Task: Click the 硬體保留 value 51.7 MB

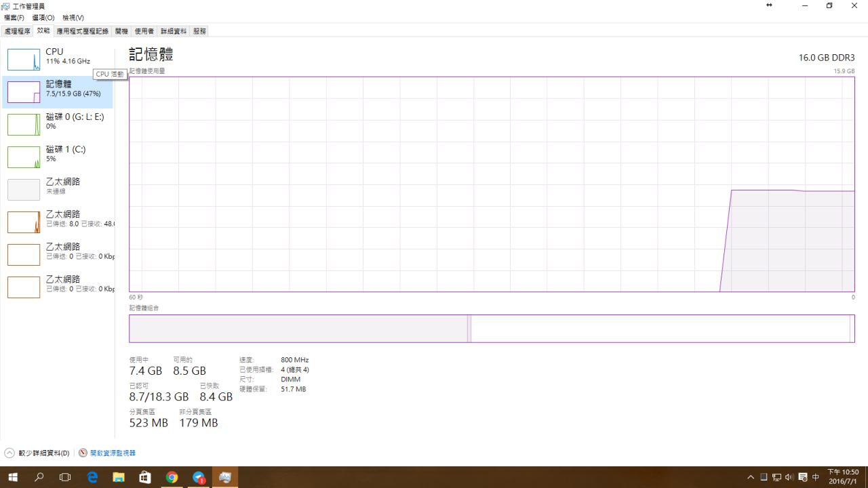Action: click(293, 389)
